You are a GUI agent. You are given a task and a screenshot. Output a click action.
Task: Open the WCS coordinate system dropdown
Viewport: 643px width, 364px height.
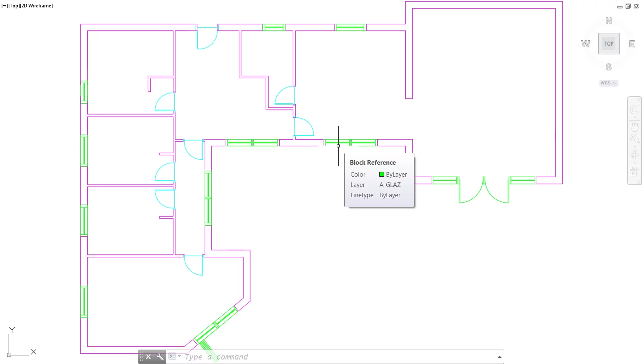608,83
